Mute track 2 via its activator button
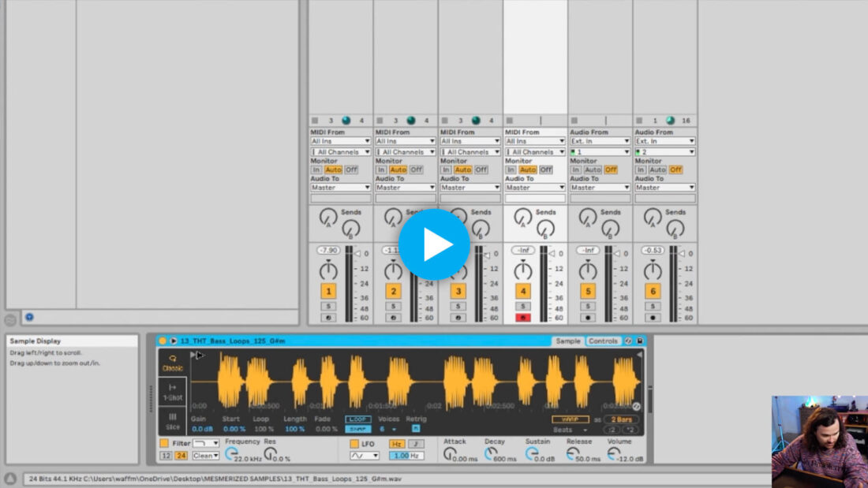868x488 pixels. pyautogui.click(x=393, y=291)
